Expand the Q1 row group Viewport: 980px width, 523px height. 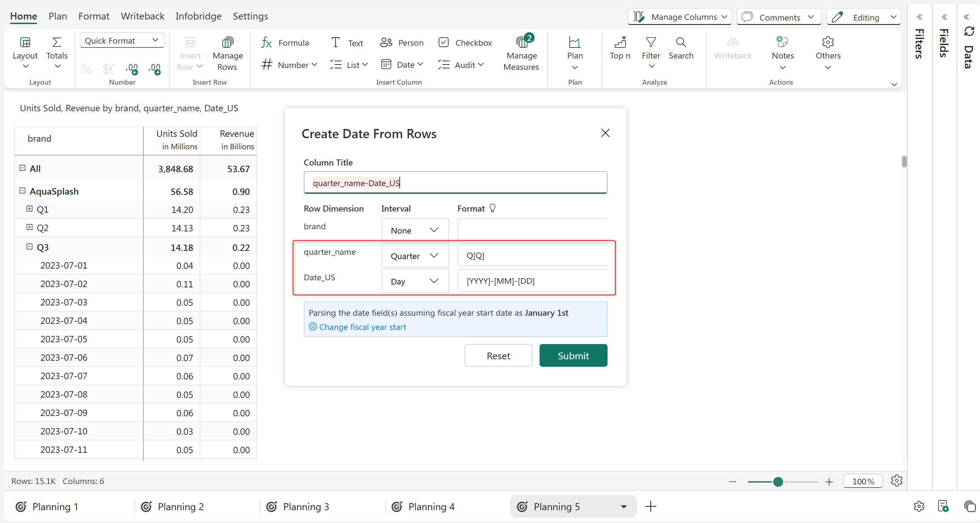tap(29, 209)
